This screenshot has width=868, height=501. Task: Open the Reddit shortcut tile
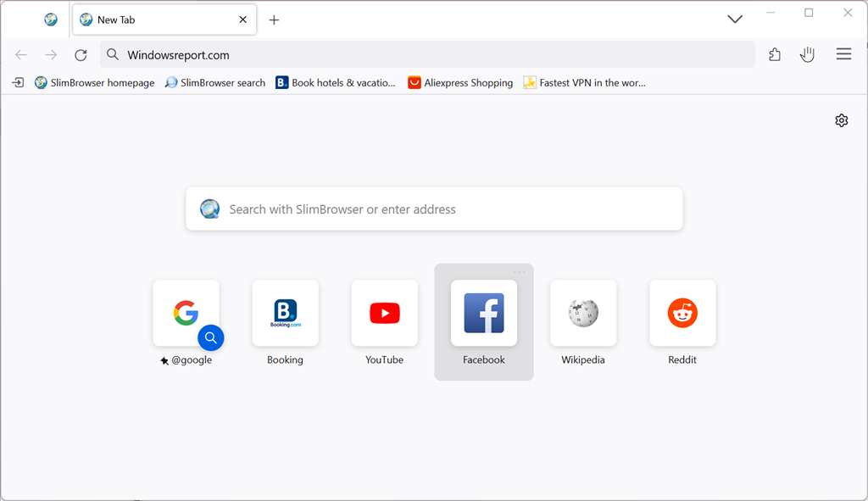point(682,313)
